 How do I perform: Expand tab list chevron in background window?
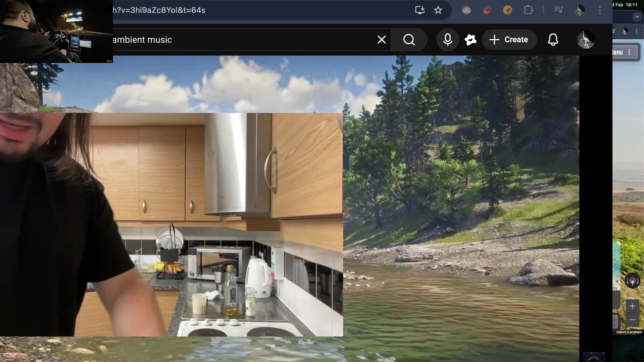pos(637,17)
